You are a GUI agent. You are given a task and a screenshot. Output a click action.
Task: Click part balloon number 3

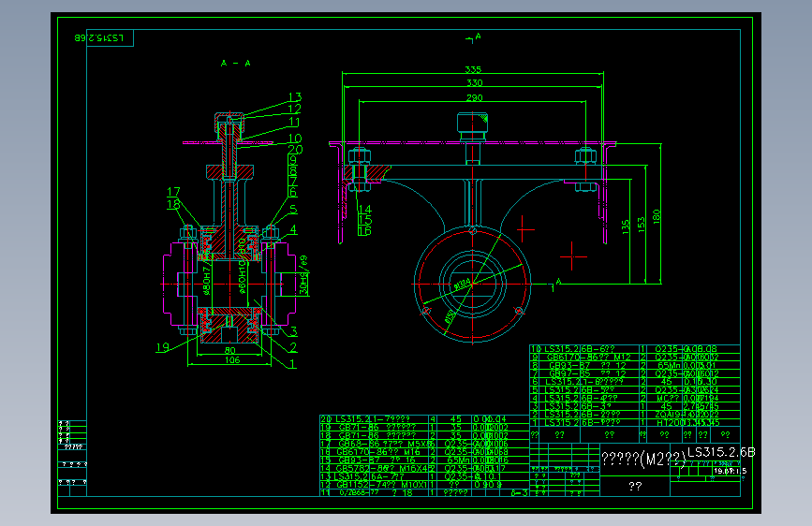click(294, 331)
